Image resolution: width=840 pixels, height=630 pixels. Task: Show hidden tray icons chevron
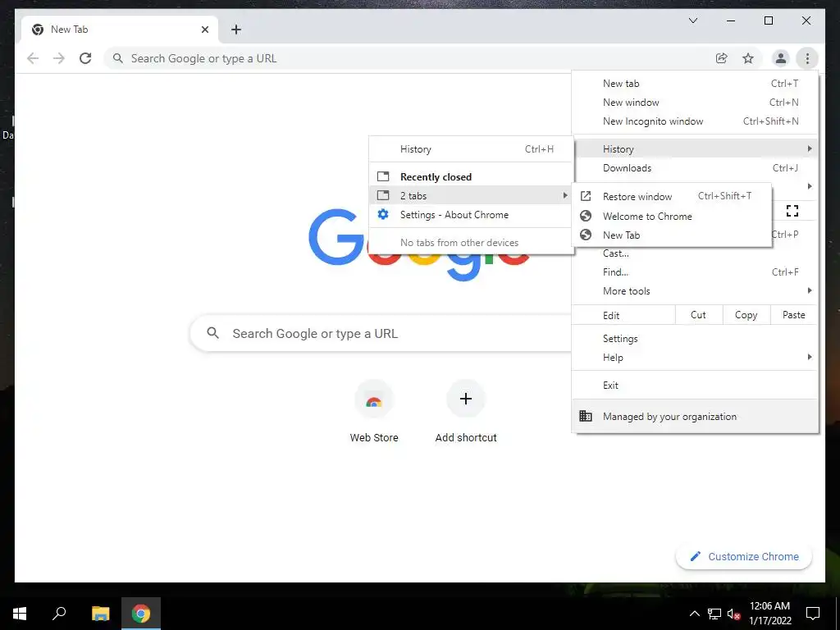coord(694,614)
